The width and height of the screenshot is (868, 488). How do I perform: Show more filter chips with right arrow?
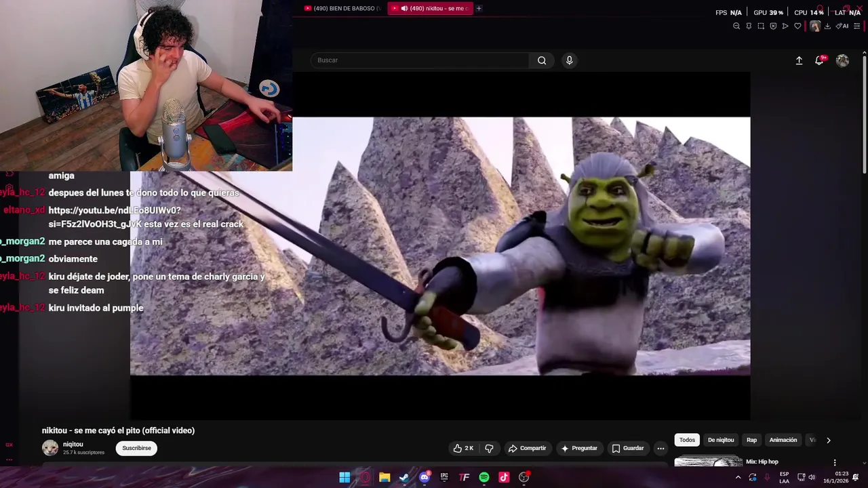(x=828, y=440)
